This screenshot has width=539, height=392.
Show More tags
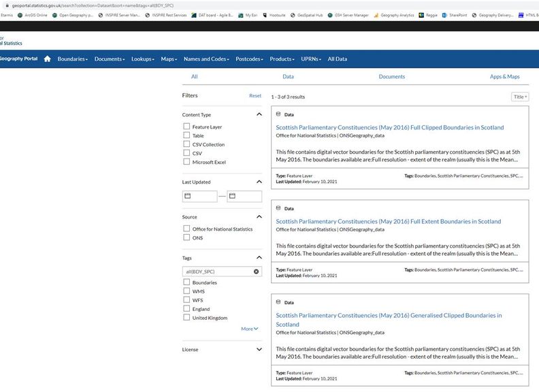(250, 329)
